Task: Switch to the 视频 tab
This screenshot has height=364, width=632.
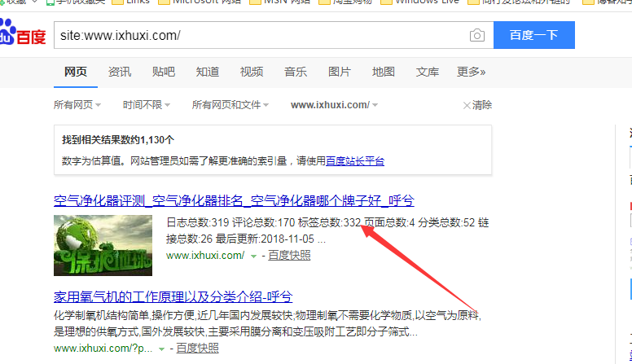Action: 252,72
